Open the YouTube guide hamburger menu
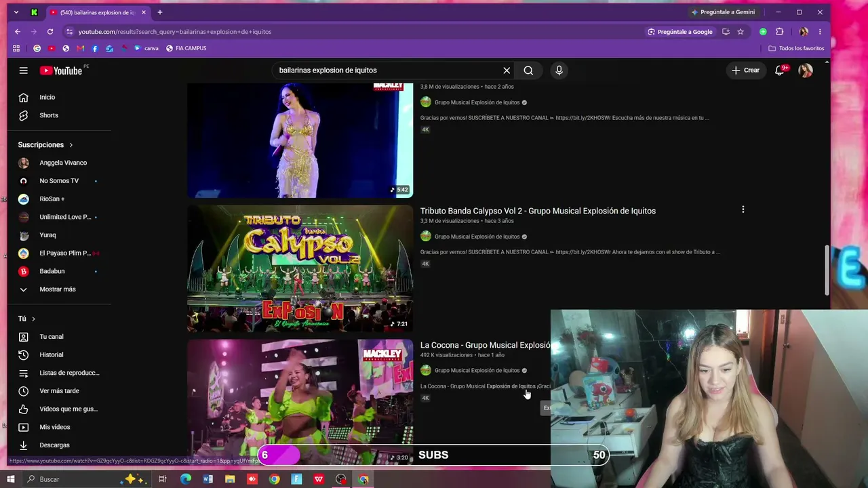 [24, 70]
